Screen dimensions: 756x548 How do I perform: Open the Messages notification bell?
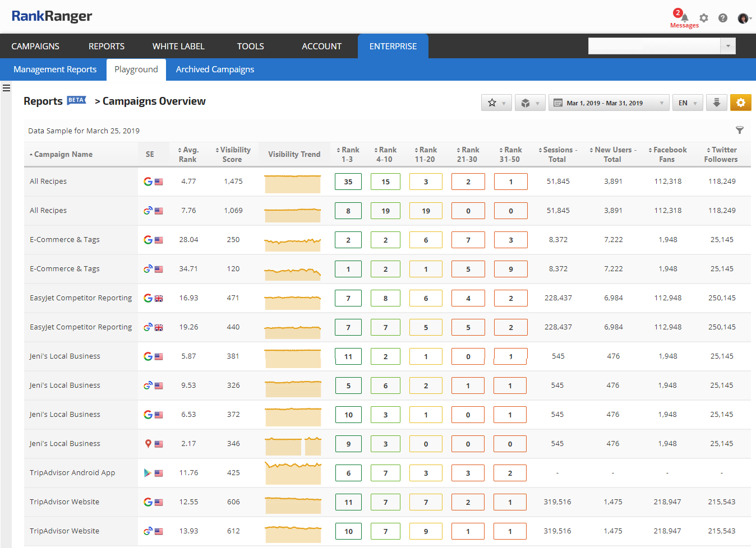(684, 18)
